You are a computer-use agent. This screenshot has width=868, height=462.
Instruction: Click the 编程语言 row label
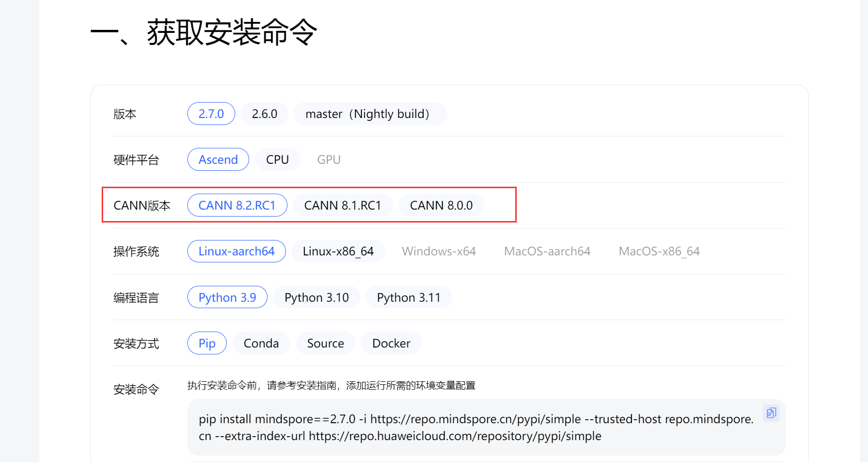tap(137, 298)
